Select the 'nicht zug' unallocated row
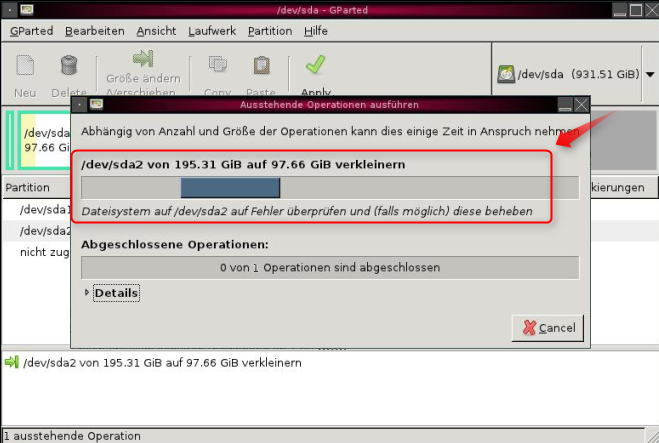659x443 pixels. (x=37, y=252)
